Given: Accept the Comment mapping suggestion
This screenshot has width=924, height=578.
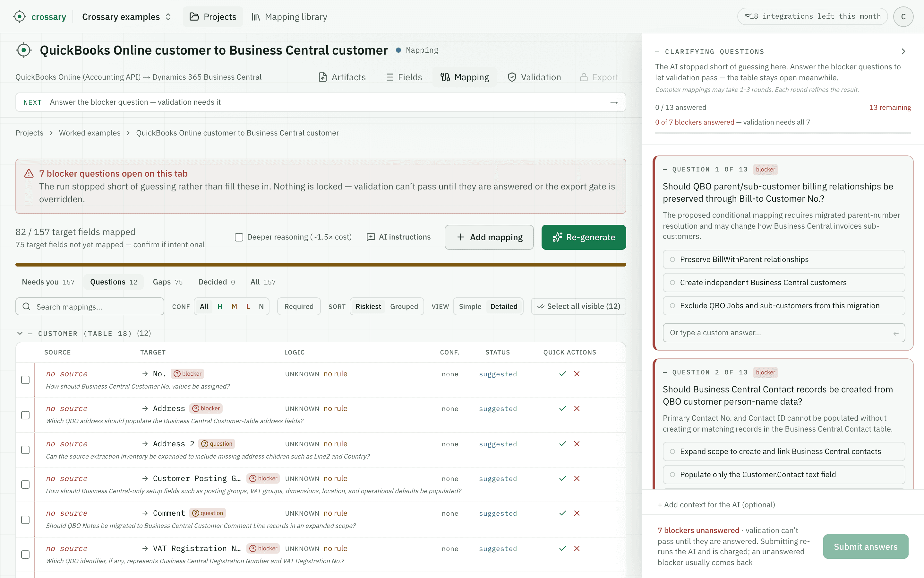Looking at the screenshot, I should tap(562, 513).
